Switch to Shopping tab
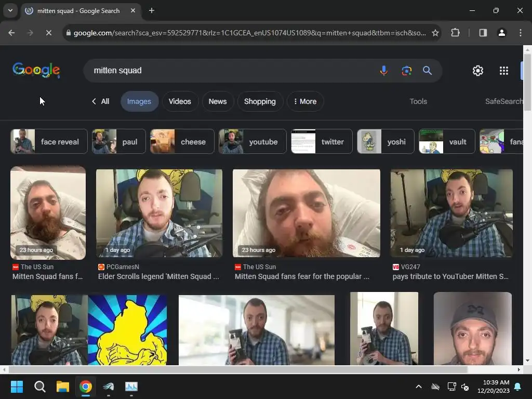 [x=260, y=101]
